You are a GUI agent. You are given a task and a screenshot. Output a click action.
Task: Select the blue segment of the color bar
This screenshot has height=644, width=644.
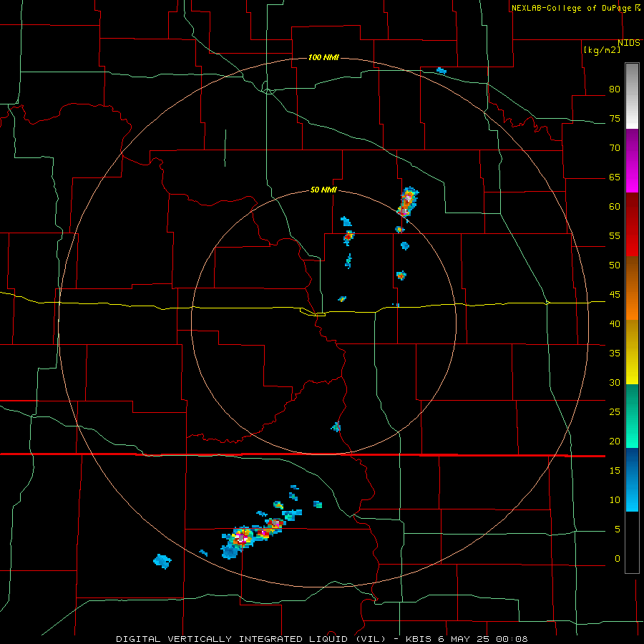pos(632,479)
